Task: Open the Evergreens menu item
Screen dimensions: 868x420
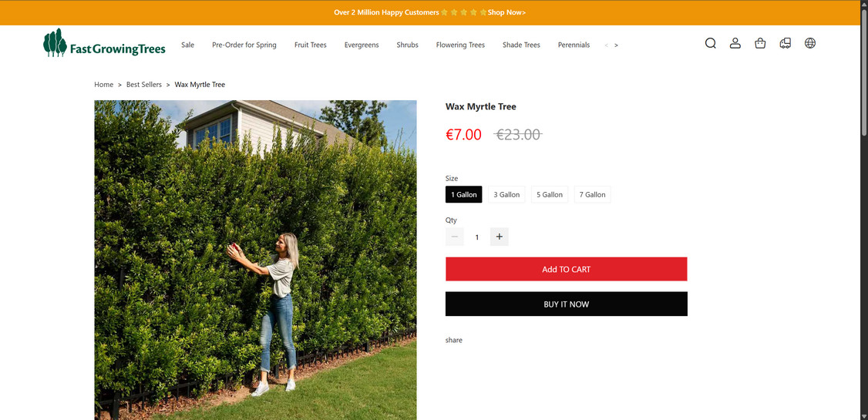Action: pyautogui.click(x=362, y=45)
